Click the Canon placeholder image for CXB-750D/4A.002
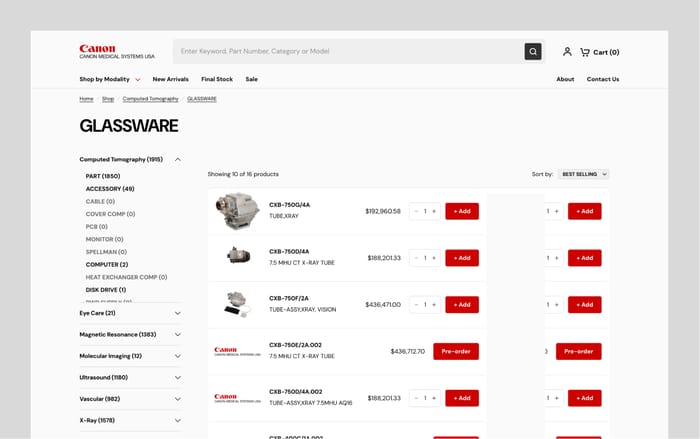Image resolution: width=700 pixels, height=439 pixels. 237,398
